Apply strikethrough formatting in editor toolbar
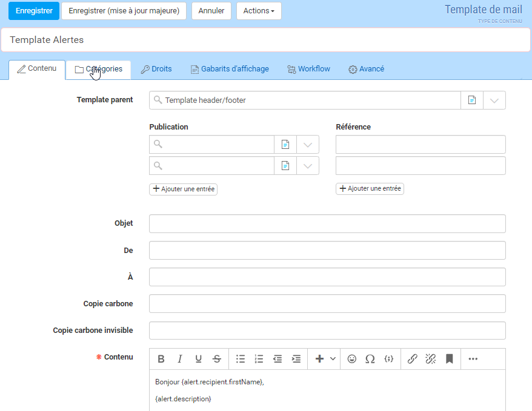The image size is (532, 411). (217, 359)
